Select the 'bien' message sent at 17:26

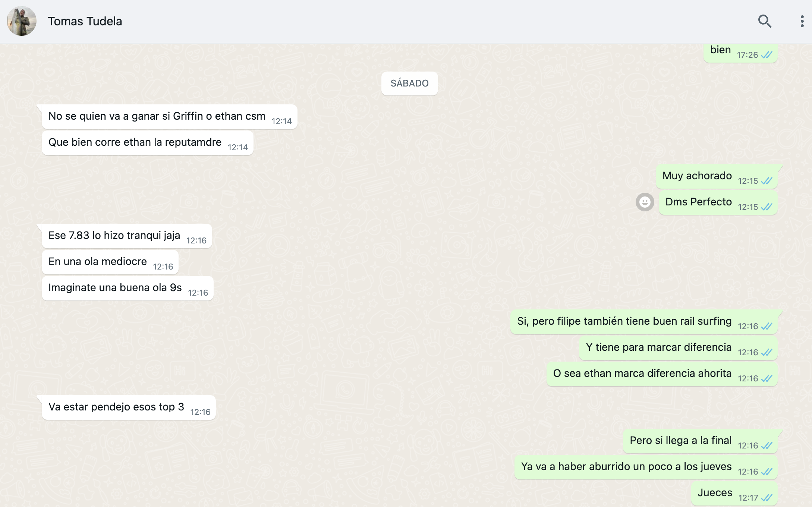click(x=740, y=53)
